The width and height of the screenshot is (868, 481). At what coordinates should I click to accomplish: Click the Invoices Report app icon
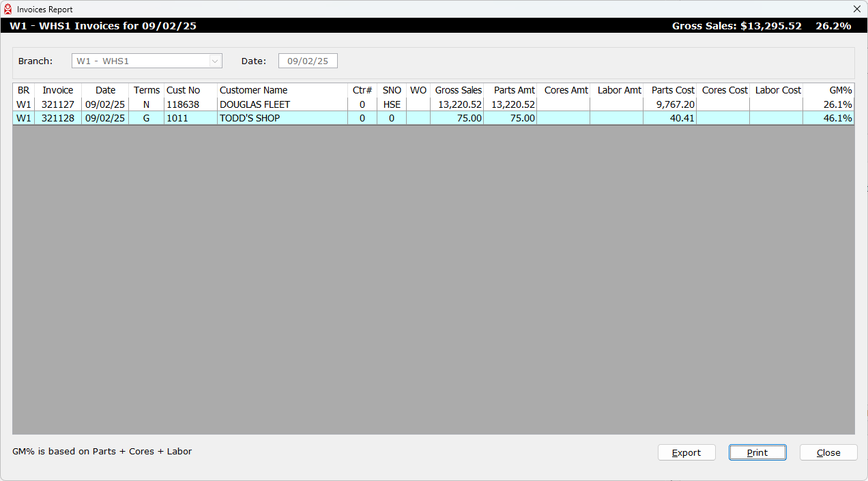coord(8,10)
